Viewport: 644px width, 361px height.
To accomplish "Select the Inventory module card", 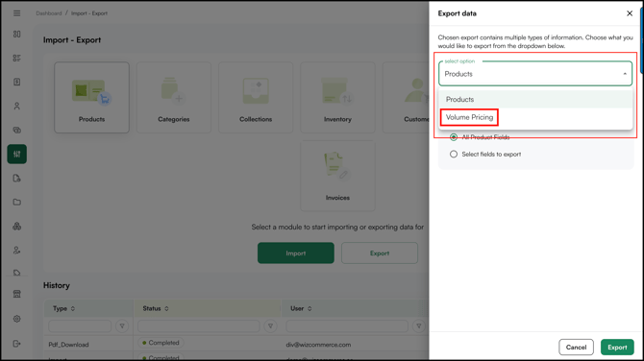I will (x=337, y=98).
